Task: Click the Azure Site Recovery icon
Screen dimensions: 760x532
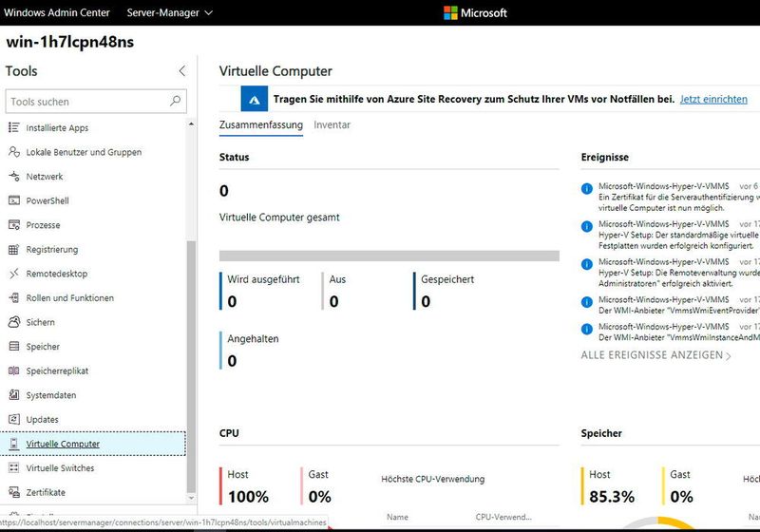Action: pos(254,99)
